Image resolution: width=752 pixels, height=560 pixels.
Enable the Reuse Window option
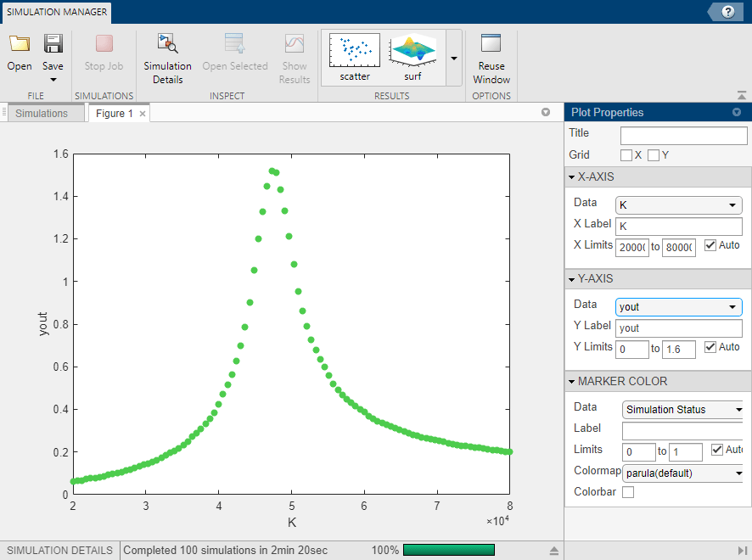pos(491,53)
